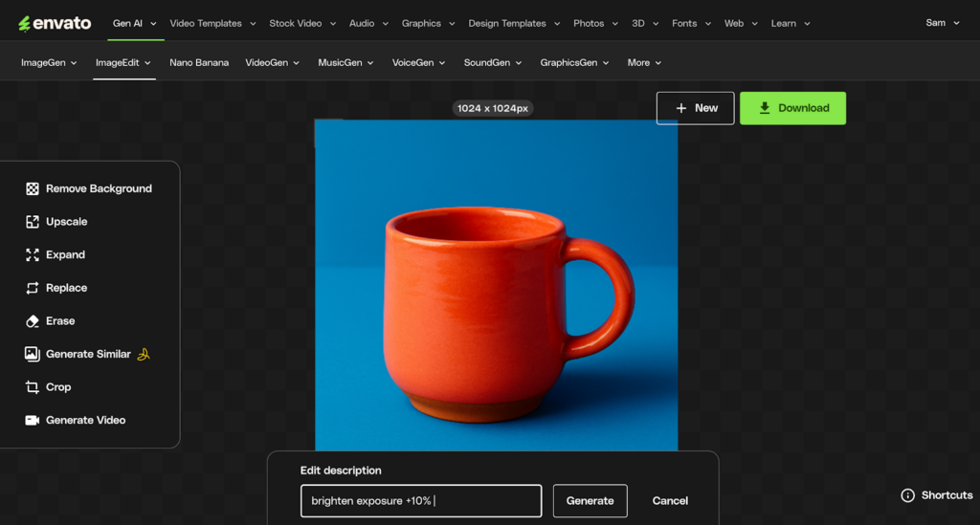Click the Generate Video camera icon
The height and width of the screenshot is (525, 980).
coord(33,420)
